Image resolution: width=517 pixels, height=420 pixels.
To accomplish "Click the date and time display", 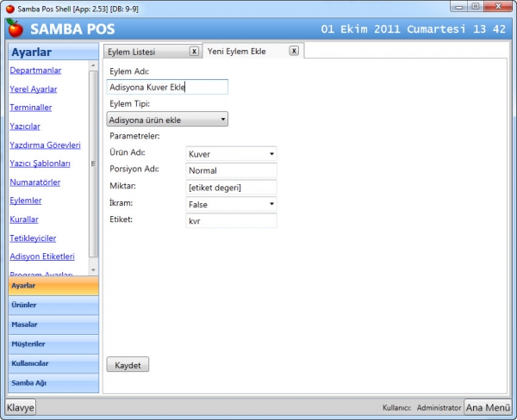I will (x=413, y=29).
